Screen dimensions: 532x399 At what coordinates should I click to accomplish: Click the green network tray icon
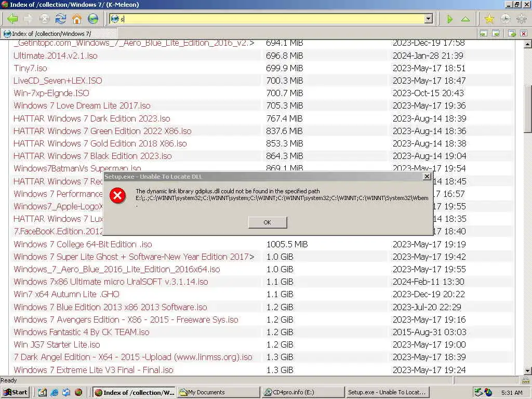pyautogui.click(x=478, y=392)
